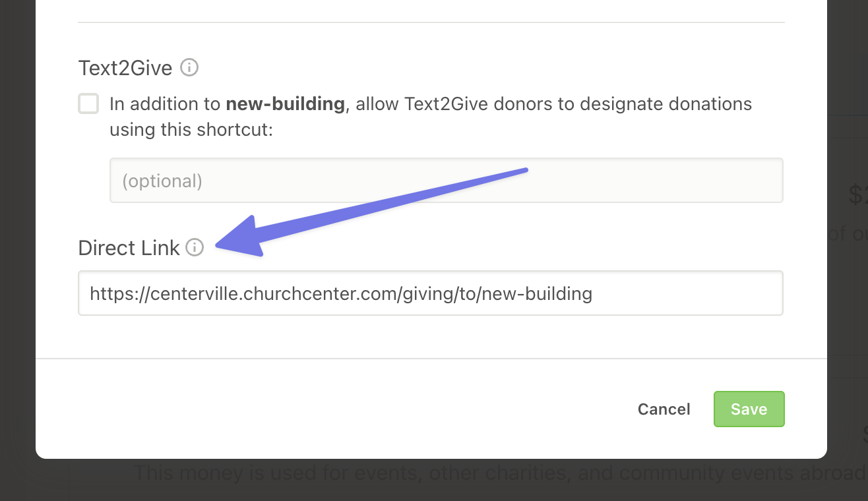Open the Text2Give info tooltip icon
The image size is (868, 501).
pyautogui.click(x=189, y=67)
